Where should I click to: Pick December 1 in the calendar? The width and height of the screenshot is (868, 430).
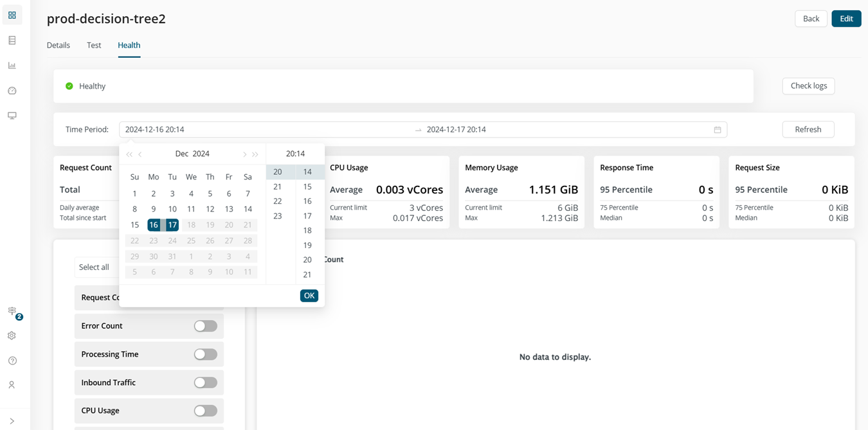(134, 193)
